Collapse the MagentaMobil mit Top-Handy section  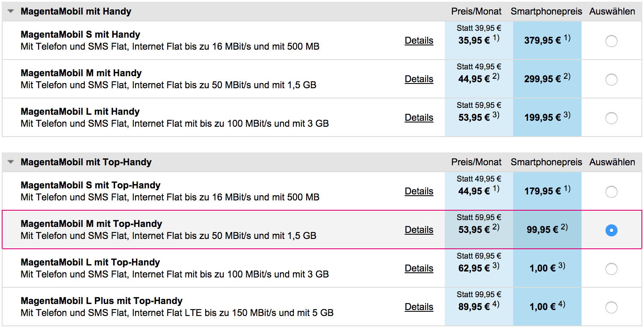[11, 162]
